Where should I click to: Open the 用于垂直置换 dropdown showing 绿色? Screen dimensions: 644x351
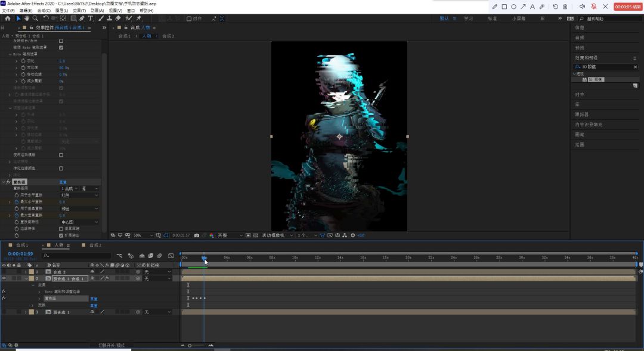pyautogui.click(x=79, y=209)
